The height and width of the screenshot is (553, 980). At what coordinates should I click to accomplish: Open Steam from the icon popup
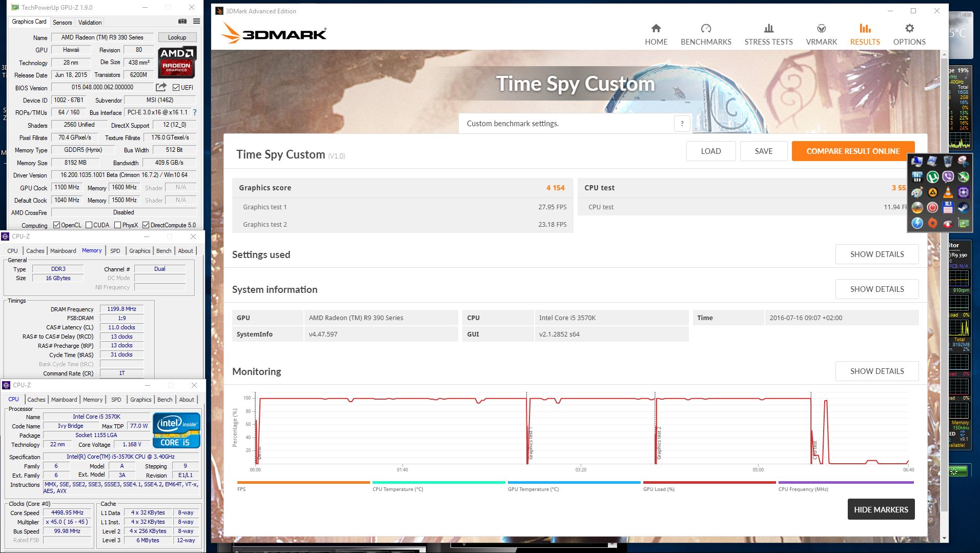click(963, 208)
